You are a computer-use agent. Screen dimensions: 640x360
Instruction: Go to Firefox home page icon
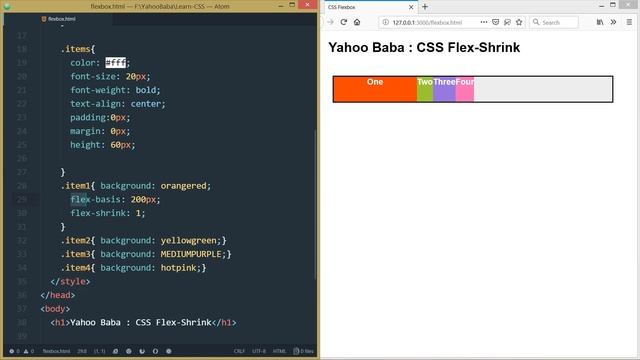pos(357,22)
